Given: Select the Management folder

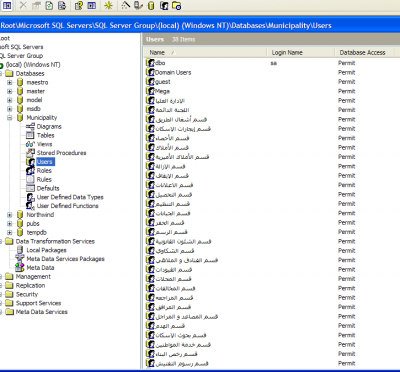Looking at the screenshot, I should pyautogui.click(x=33, y=277).
